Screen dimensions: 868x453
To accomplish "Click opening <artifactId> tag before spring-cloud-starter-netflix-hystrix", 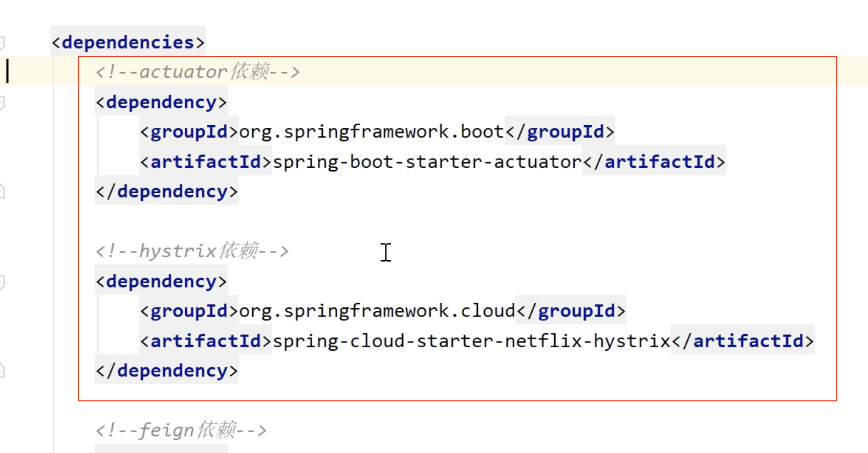I will [x=206, y=341].
